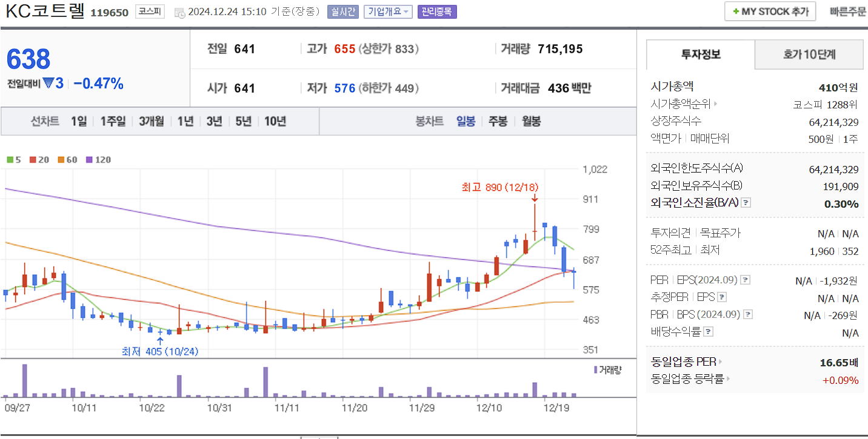
Task: Click the 코스피 1288위 ranking value
Action: point(826,104)
